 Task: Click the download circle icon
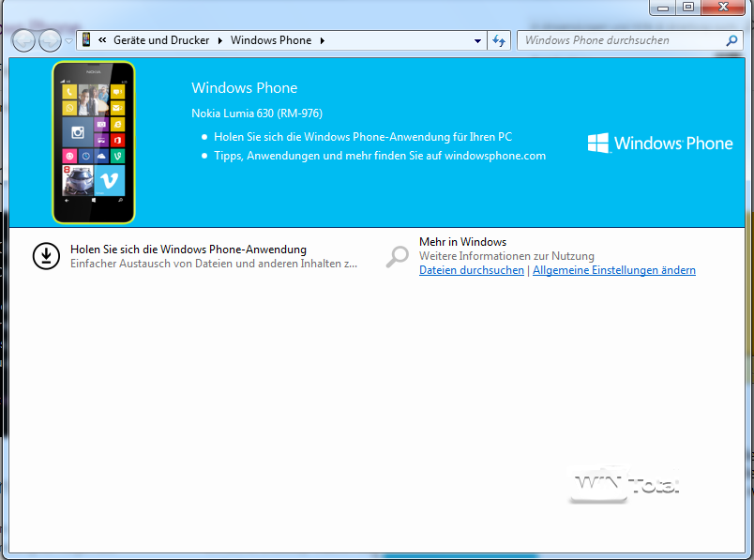coord(46,255)
